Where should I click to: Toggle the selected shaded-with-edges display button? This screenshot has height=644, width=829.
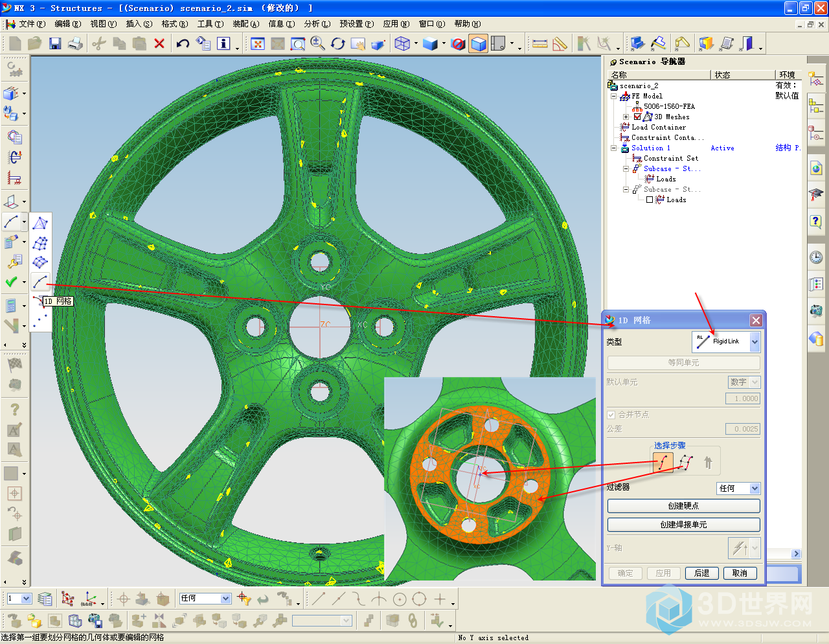coord(479,43)
